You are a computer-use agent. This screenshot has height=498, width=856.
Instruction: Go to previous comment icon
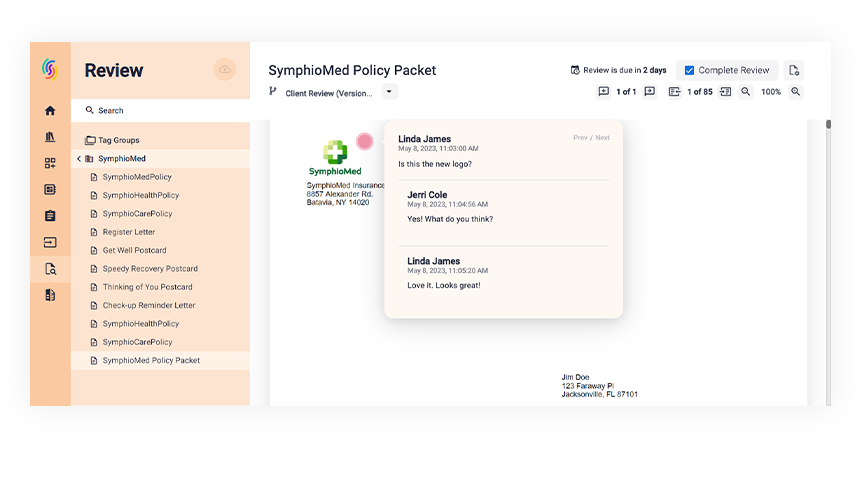point(604,92)
